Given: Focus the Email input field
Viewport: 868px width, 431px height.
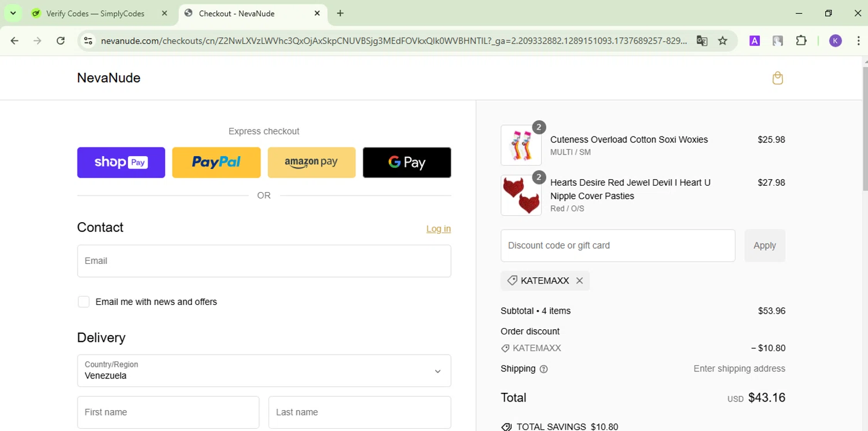Looking at the screenshot, I should [264, 261].
